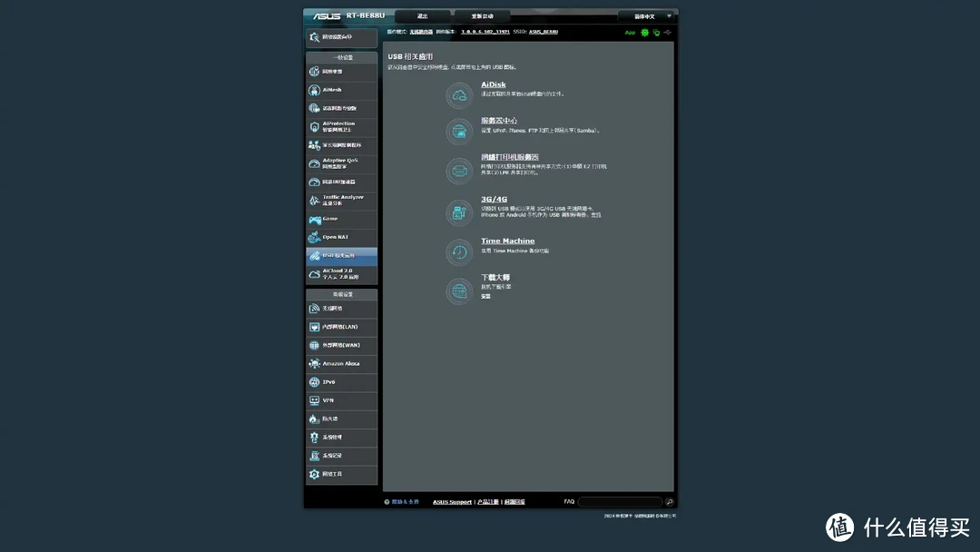Open System Log (系统记录) in the sidebar

point(341,456)
